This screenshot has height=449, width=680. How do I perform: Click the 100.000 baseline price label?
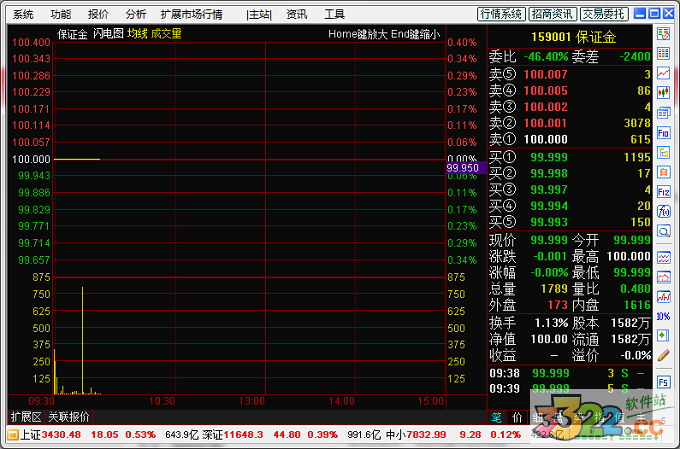click(31, 159)
